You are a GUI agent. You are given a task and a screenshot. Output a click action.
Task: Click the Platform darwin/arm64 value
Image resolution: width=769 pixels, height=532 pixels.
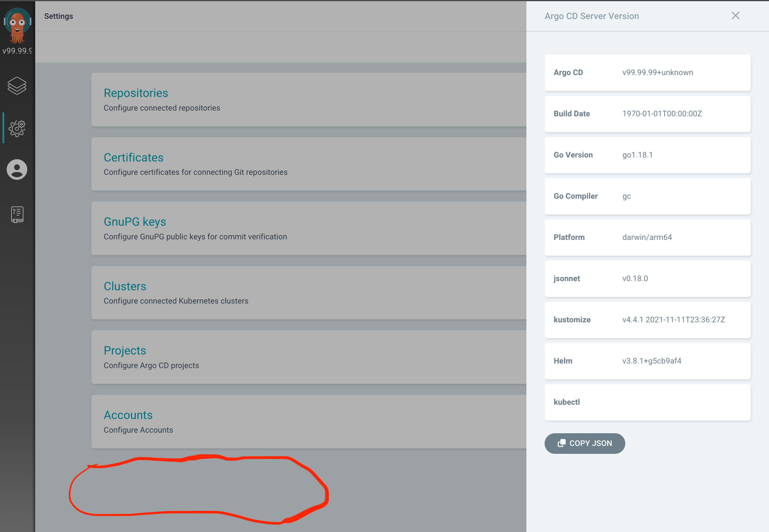pos(647,237)
